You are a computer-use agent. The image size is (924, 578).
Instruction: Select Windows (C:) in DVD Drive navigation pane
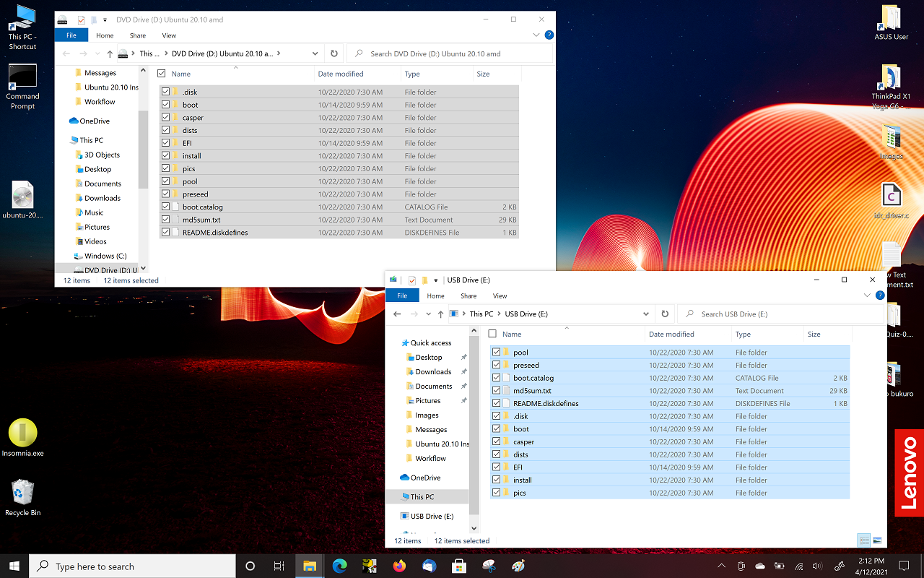point(105,256)
